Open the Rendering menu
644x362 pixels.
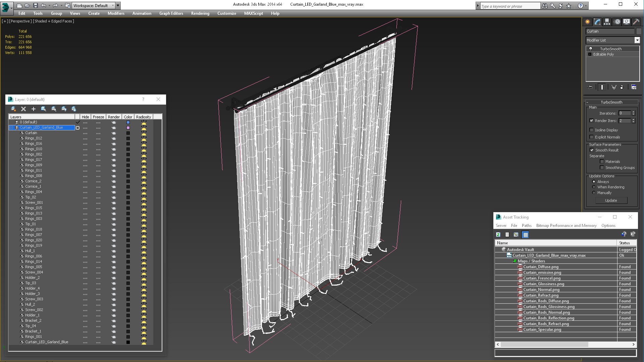click(x=200, y=13)
